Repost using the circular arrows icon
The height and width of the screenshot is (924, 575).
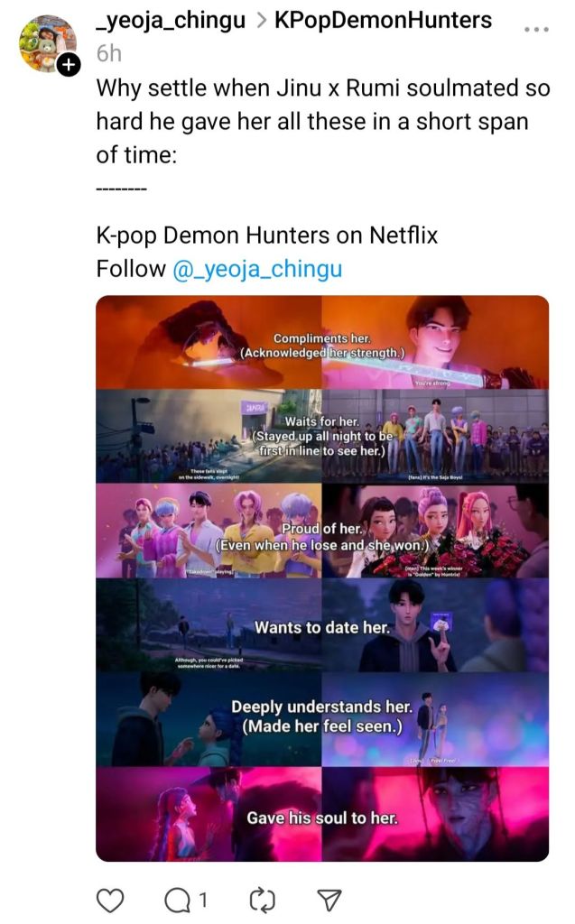click(x=259, y=899)
